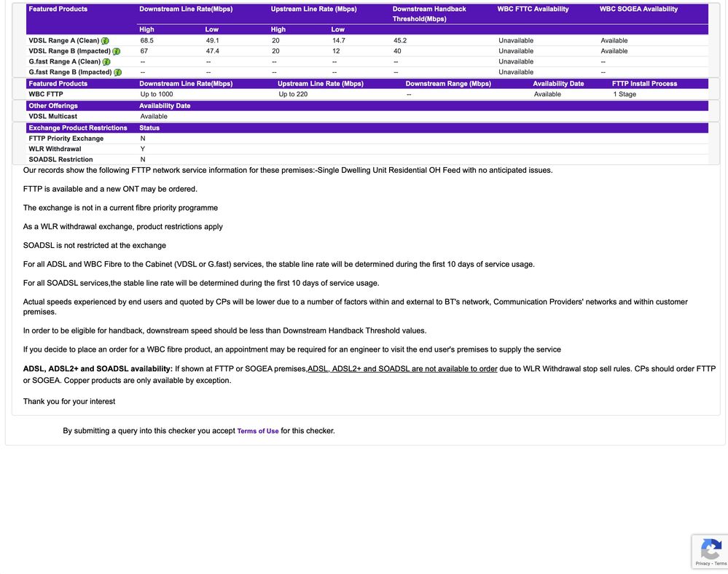Click info icon beside VDSL Range A (Clean)
This screenshot has width=728, height=574.
106,41
